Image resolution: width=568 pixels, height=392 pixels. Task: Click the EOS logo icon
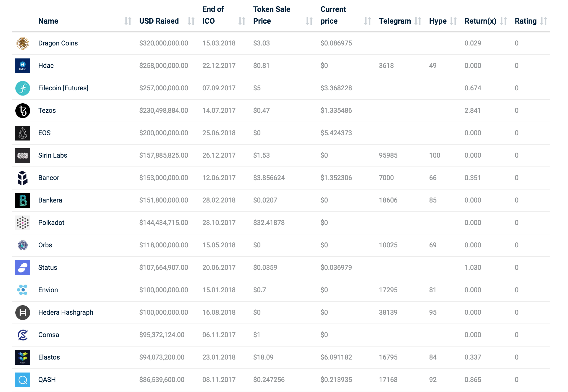[x=23, y=133]
